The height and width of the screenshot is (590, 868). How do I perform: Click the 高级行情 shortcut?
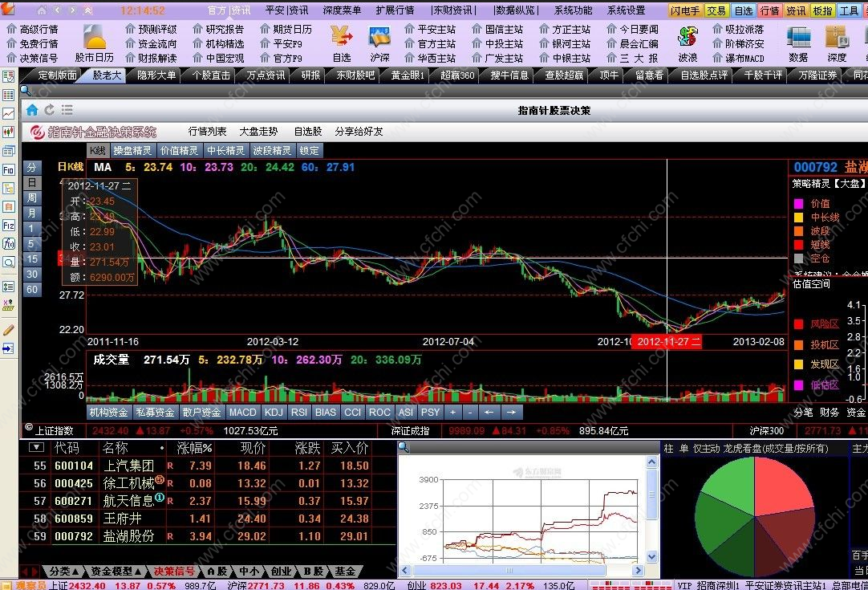coord(32,30)
